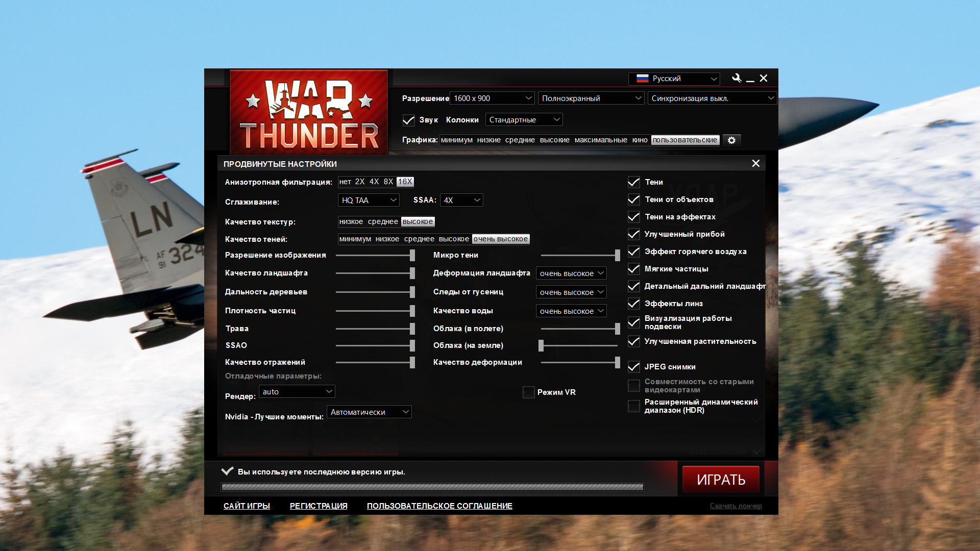Open Колонки Стандартные dropdown
The width and height of the screenshot is (980, 551).
coord(524,119)
